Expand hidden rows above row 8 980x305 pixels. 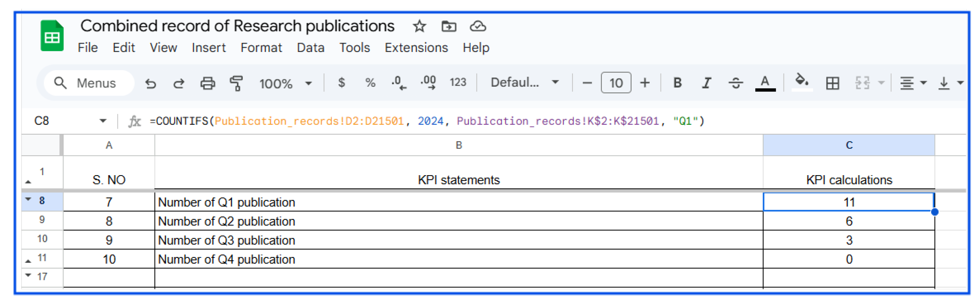tap(28, 199)
